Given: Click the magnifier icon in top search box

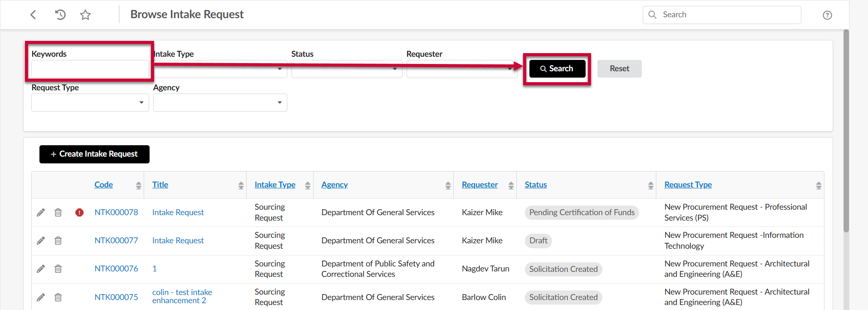Looking at the screenshot, I should (x=652, y=15).
